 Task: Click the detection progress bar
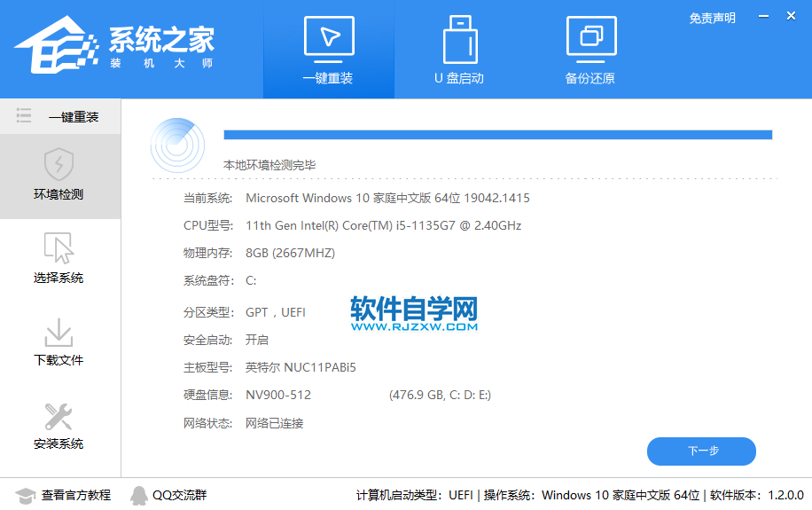pos(497,135)
